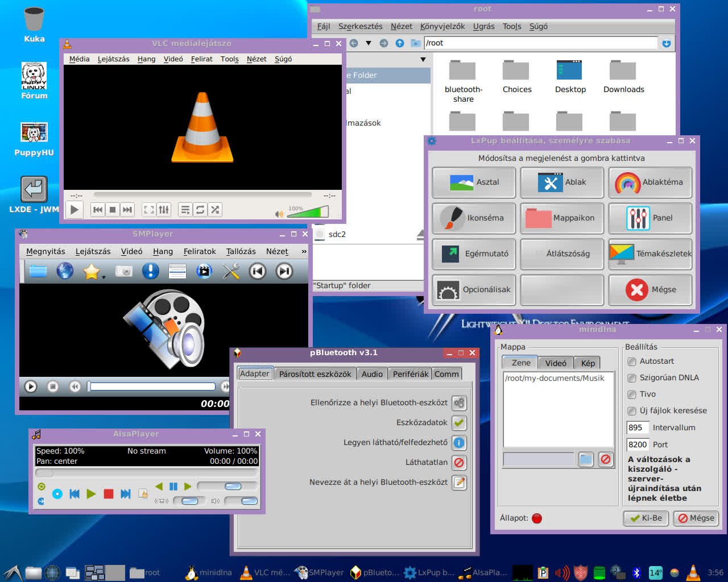Enable Új fájlok keresése checkbox
The image size is (728, 582).
pyautogui.click(x=631, y=410)
